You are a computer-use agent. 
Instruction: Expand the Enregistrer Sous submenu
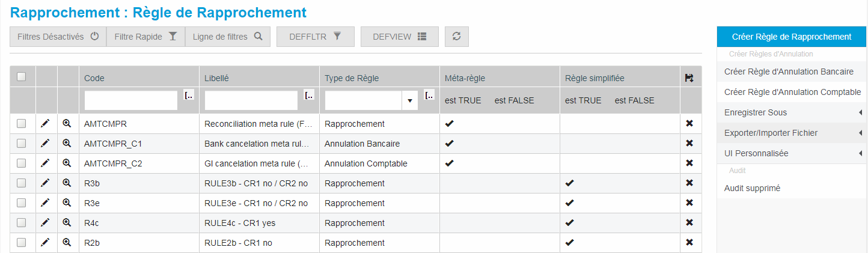[x=790, y=113]
